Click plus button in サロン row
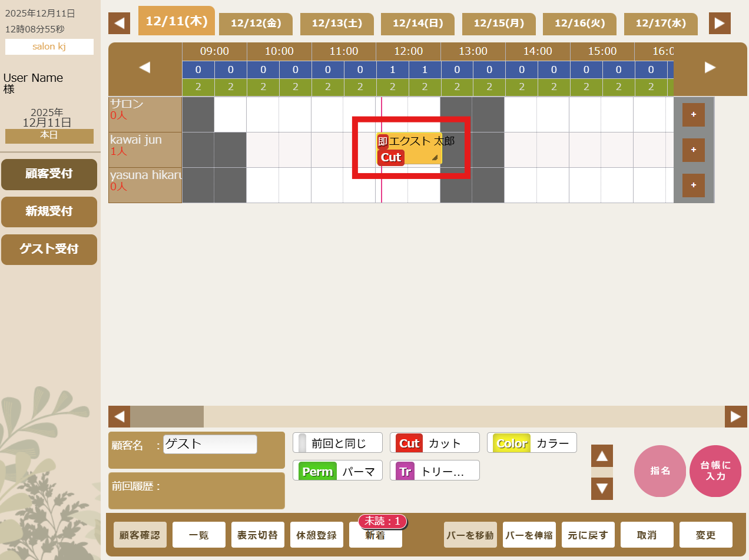749x560 pixels. click(x=693, y=115)
